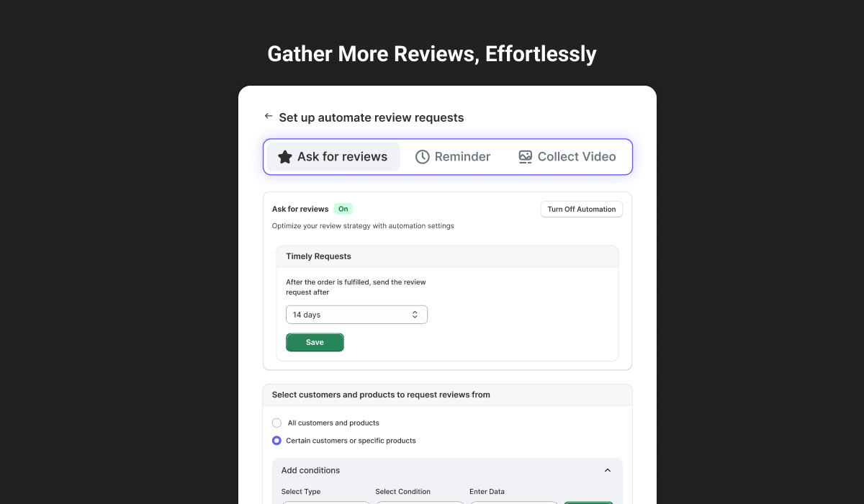Click the Add conditions section header
This screenshot has width=864, height=504.
(447, 470)
